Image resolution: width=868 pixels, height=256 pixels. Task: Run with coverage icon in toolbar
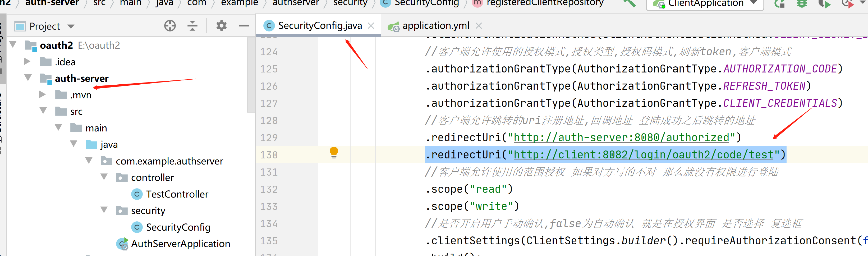[824, 4]
